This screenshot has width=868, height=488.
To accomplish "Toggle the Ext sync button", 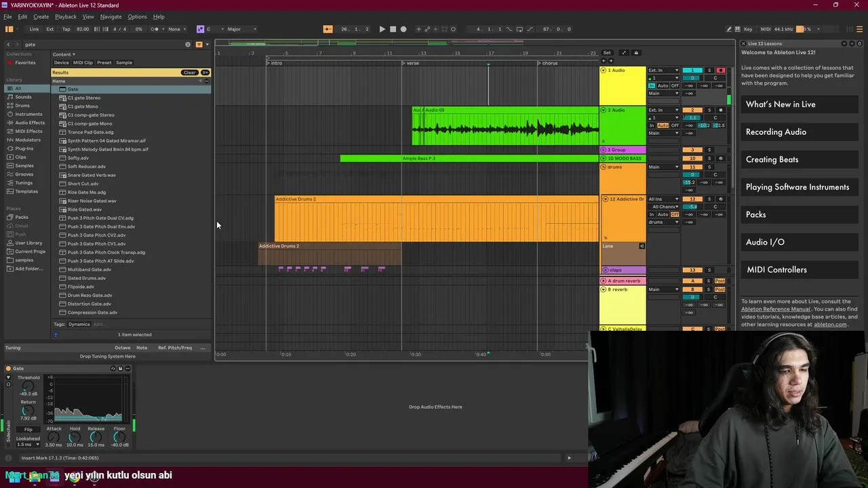I will coord(50,29).
